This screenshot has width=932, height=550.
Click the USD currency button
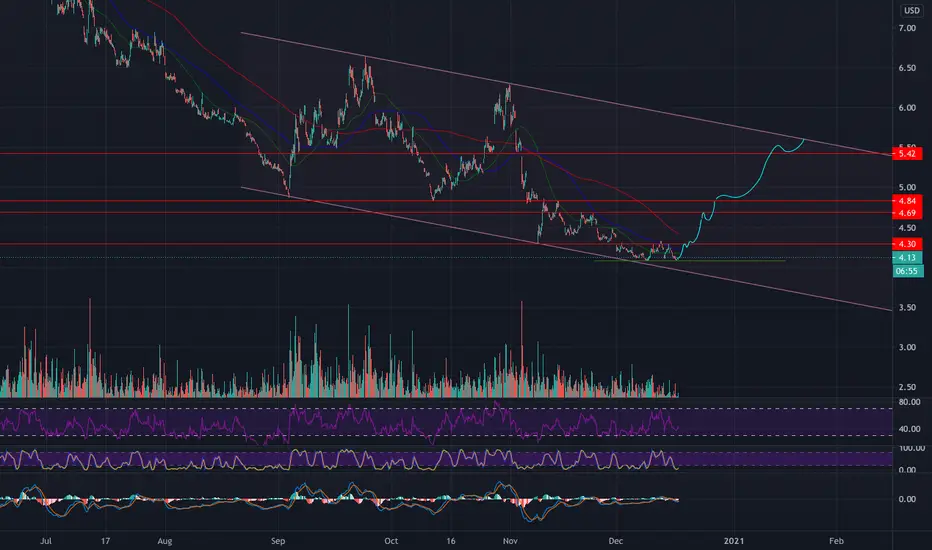point(911,10)
